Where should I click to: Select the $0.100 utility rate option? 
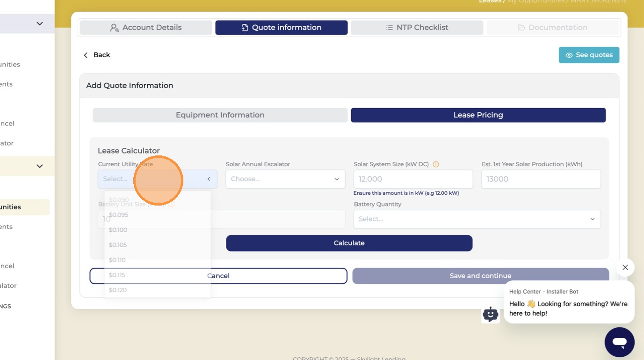tap(158, 230)
